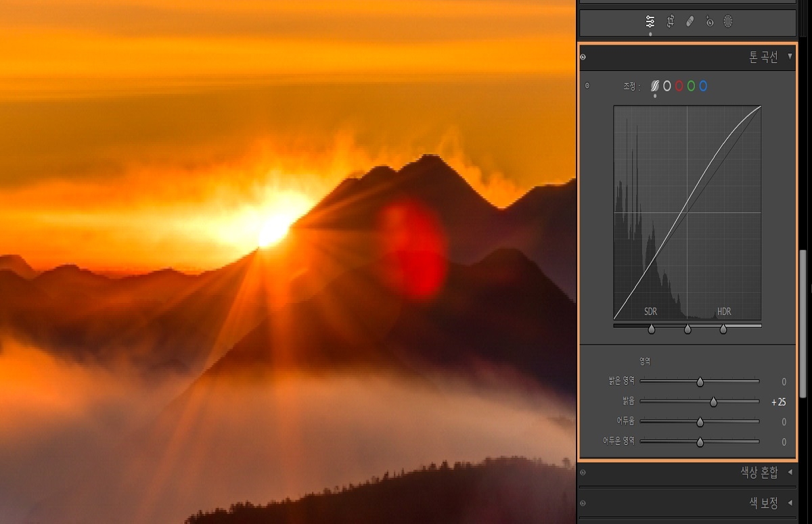The image size is (812, 524).
Task: Select the Red channel curve circle
Action: (679, 86)
